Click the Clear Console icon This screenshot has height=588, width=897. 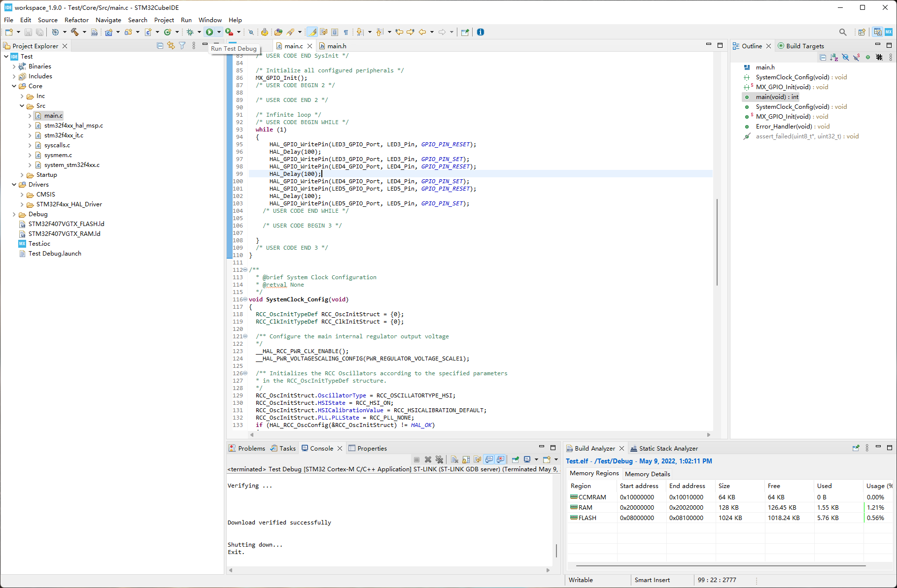click(x=454, y=459)
